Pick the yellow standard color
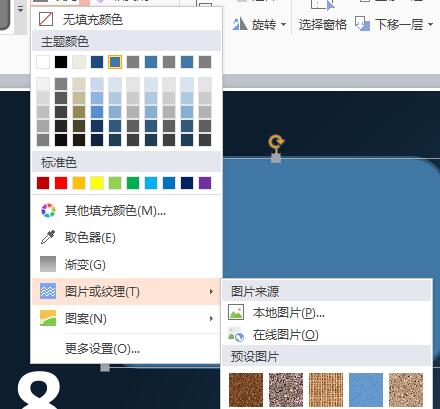440x409 pixels. (x=97, y=183)
